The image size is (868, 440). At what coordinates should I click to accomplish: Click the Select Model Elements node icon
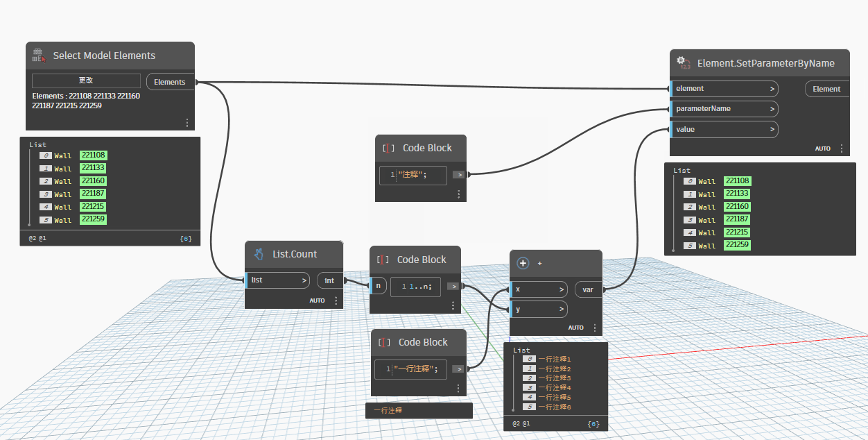(x=39, y=56)
